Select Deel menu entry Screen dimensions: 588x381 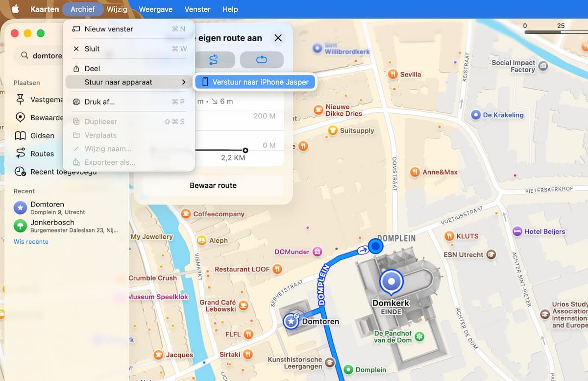click(129, 69)
